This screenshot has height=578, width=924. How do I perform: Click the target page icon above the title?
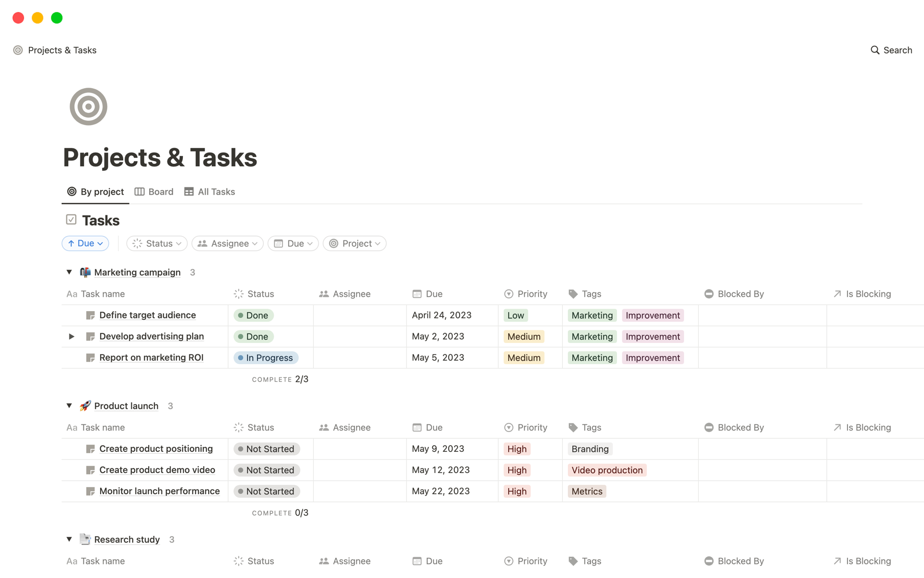[88, 106]
